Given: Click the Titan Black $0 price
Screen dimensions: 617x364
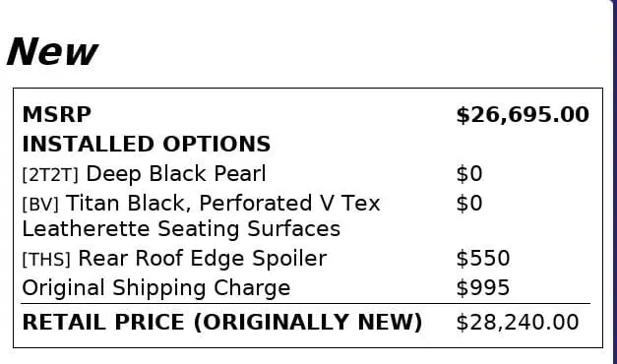Looking at the screenshot, I should 469,204.
